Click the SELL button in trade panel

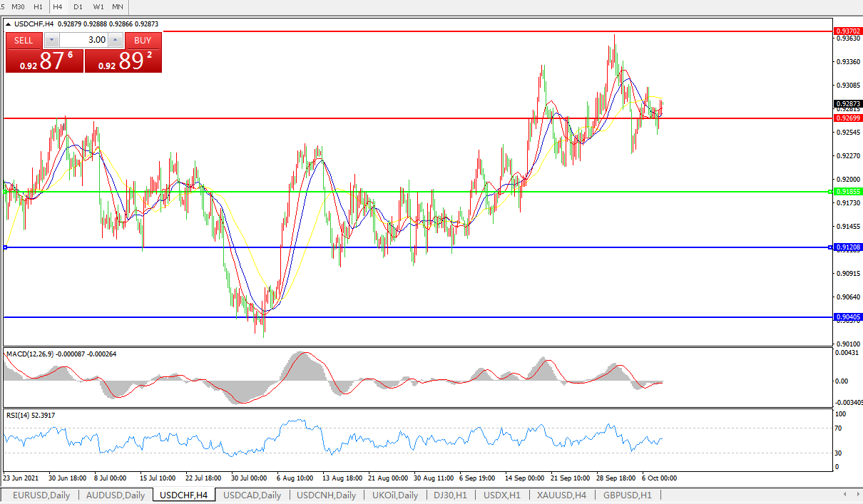click(24, 41)
